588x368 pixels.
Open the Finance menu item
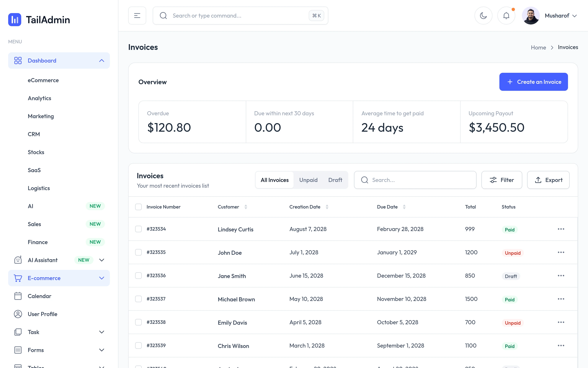click(x=38, y=242)
